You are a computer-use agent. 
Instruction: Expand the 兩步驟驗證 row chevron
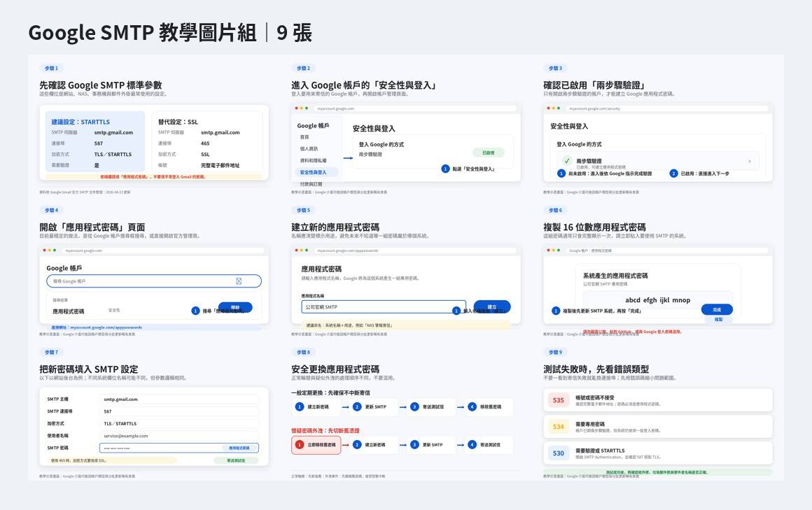pos(749,161)
